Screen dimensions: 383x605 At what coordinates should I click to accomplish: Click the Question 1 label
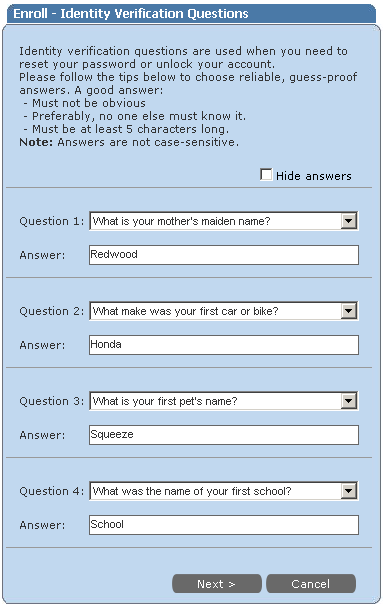pos(52,221)
